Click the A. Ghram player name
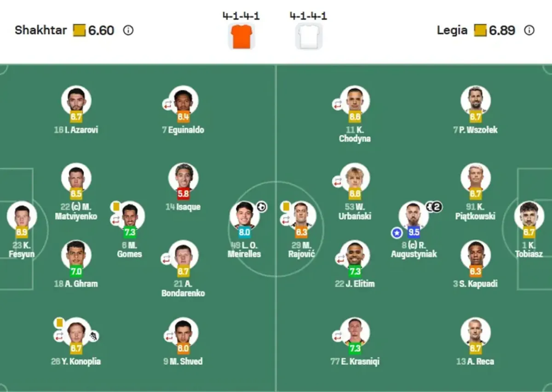 [x=76, y=284]
